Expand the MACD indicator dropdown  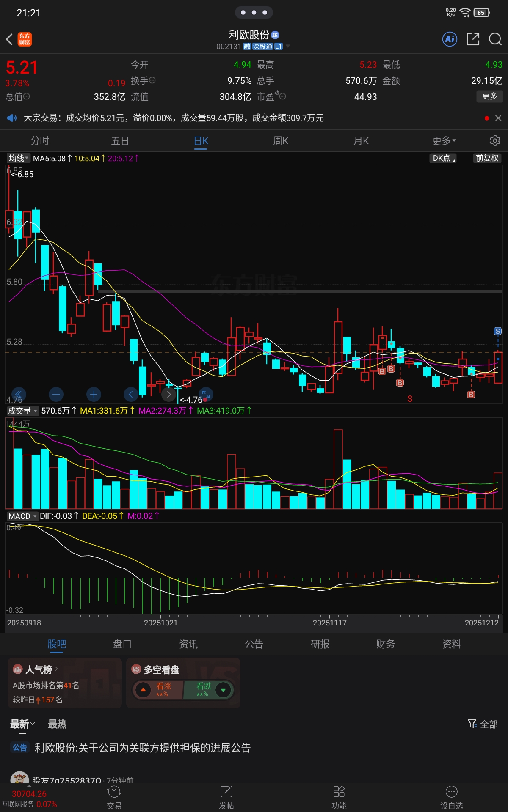(22, 516)
